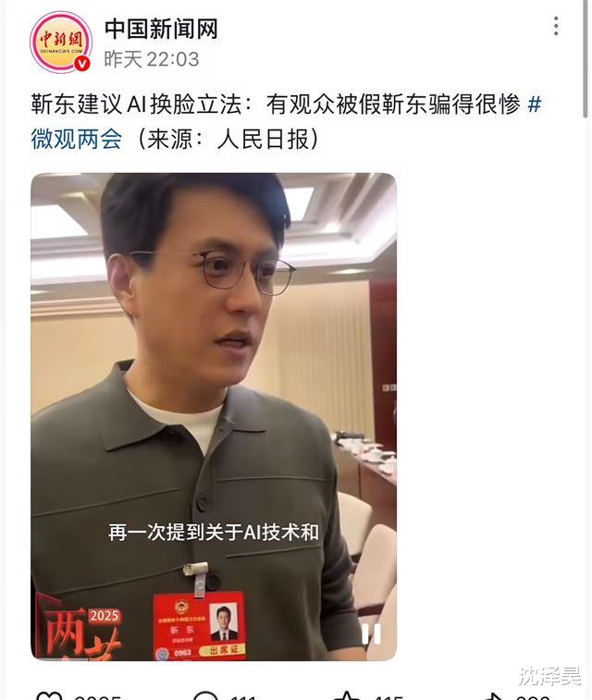Click the 昨天 22:03 timestamp
The width and height of the screenshot is (592, 700).
point(152,59)
